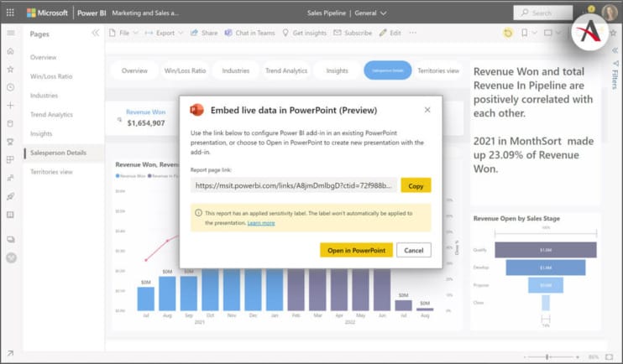Viewport: 623px width, 364px height.
Task: Click the Search box in header
Action: (x=542, y=13)
